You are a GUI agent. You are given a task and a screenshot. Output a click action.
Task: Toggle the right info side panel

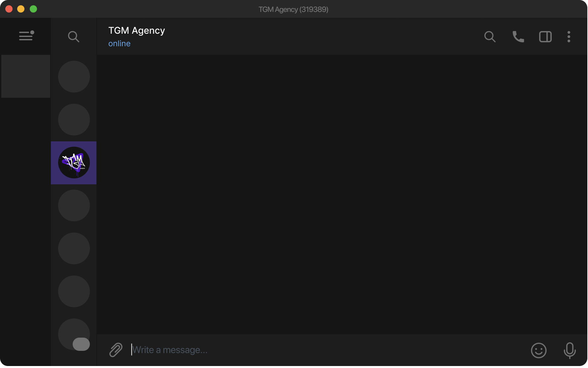point(545,37)
